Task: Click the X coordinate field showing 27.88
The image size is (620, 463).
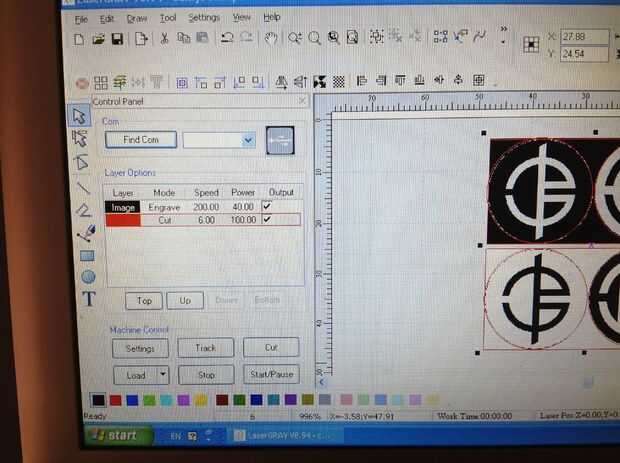Action: click(x=584, y=37)
